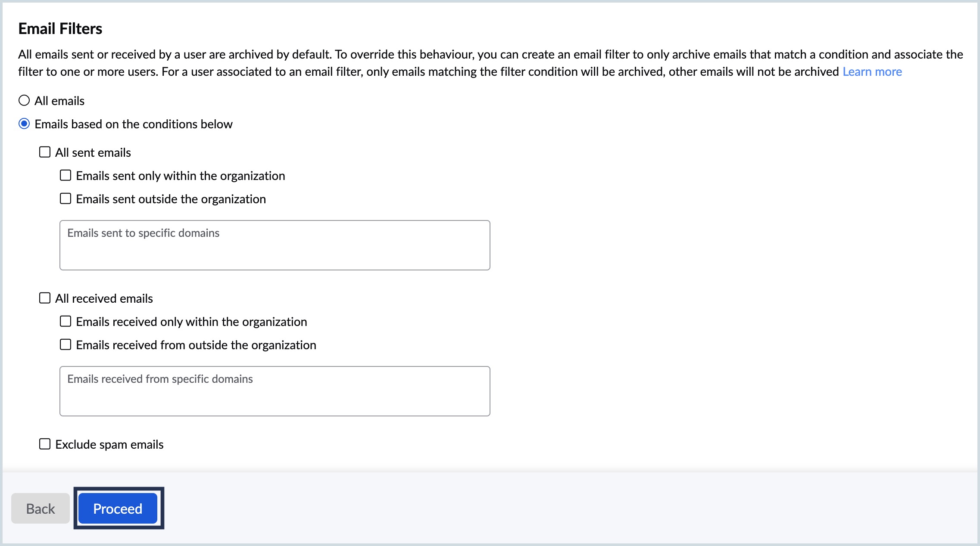Click 'Emails based on the conditions below' label
Screen dimensions: 980x546
pyautogui.click(x=134, y=124)
